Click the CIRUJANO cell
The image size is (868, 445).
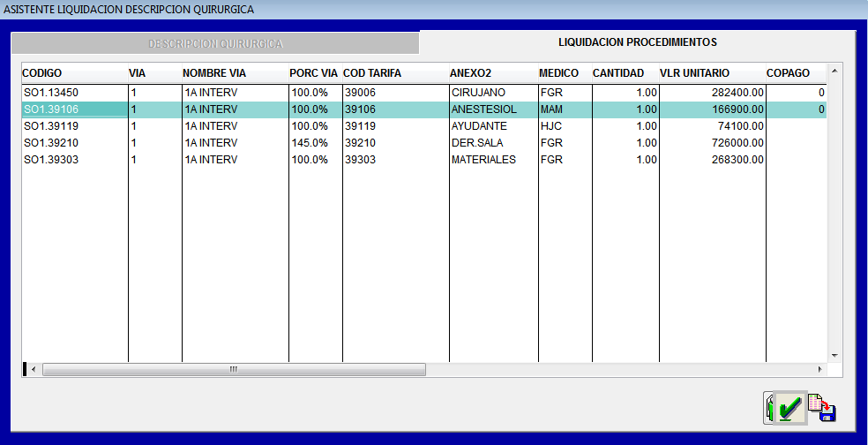pos(494,93)
